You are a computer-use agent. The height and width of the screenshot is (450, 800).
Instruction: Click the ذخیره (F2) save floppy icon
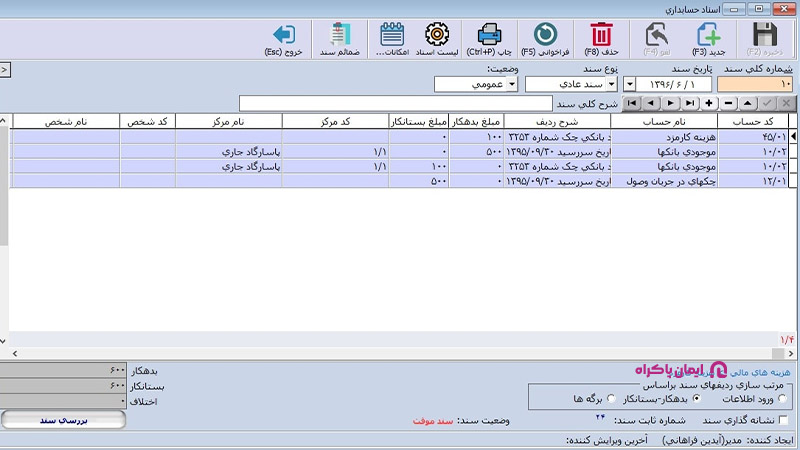coord(764,35)
